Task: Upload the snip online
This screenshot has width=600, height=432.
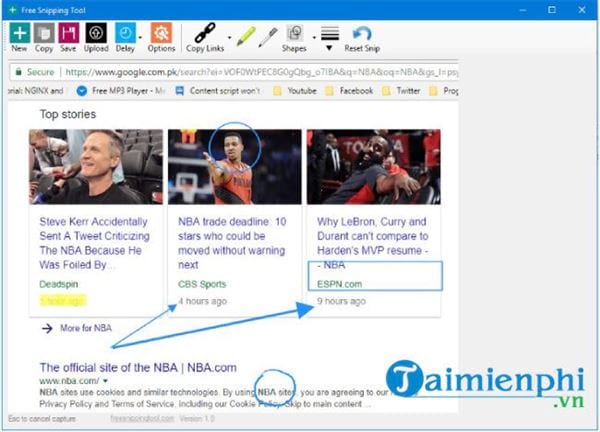Action: click(x=96, y=37)
